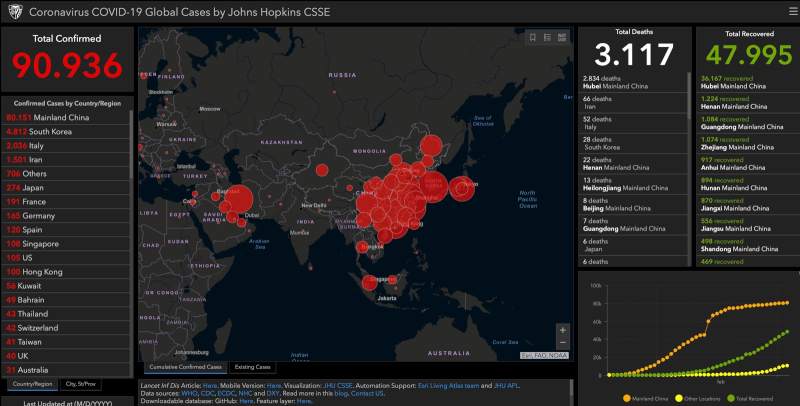Open the blog link
The height and width of the screenshot is (406, 800).
[341, 393]
